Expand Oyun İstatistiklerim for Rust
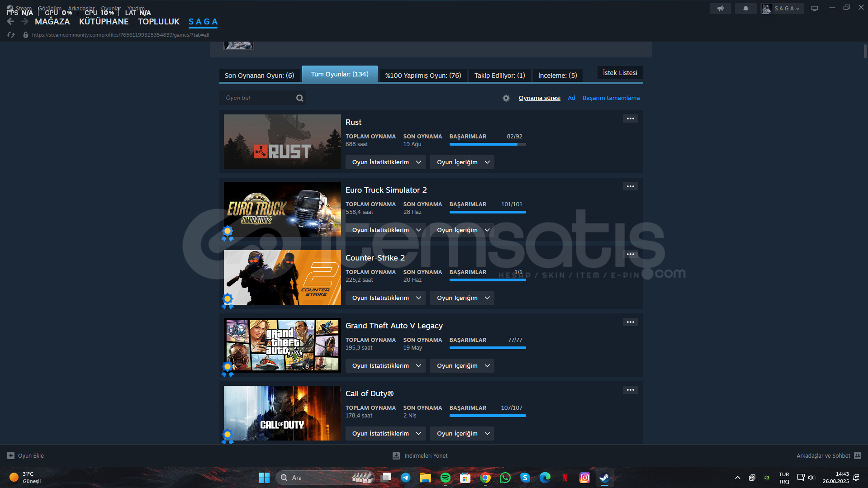Screen dimensions: 868x488 pyautogui.click(x=385, y=162)
